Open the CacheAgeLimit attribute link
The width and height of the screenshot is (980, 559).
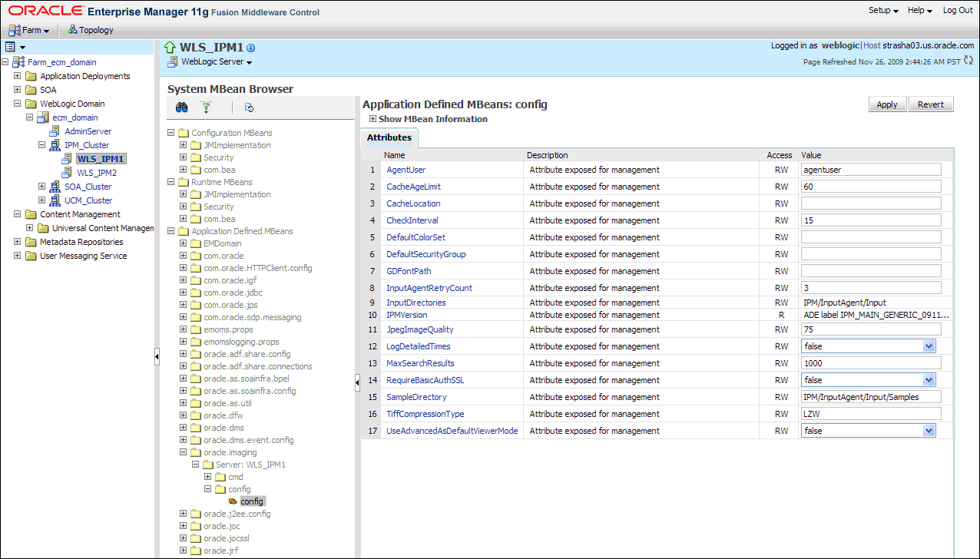click(413, 187)
